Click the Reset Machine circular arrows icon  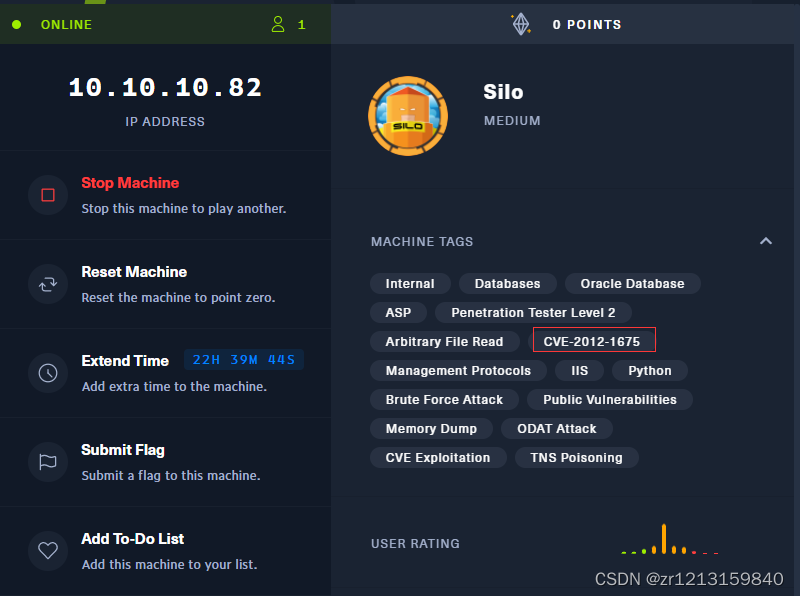(48, 284)
